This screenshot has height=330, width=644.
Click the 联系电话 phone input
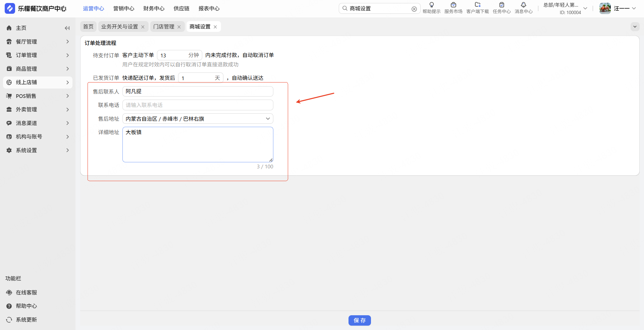[x=198, y=105]
